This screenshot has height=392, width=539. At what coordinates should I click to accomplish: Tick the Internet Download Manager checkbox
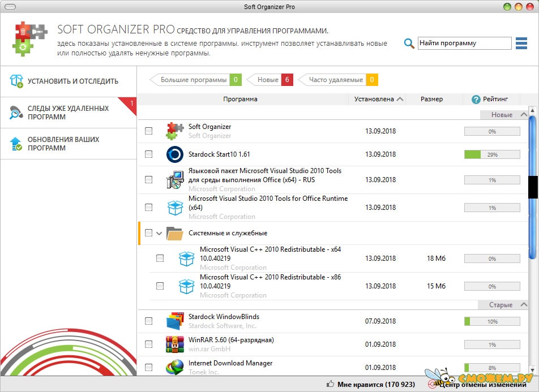(148, 367)
